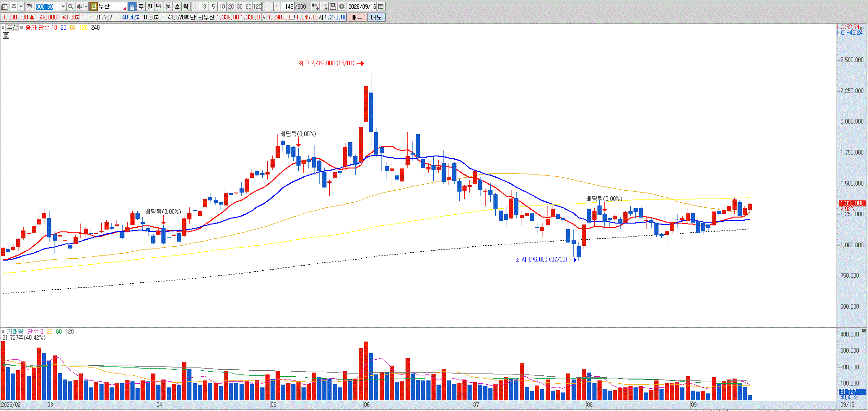
Task: Click the stock code input field 000150
Action: click(48, 6)
